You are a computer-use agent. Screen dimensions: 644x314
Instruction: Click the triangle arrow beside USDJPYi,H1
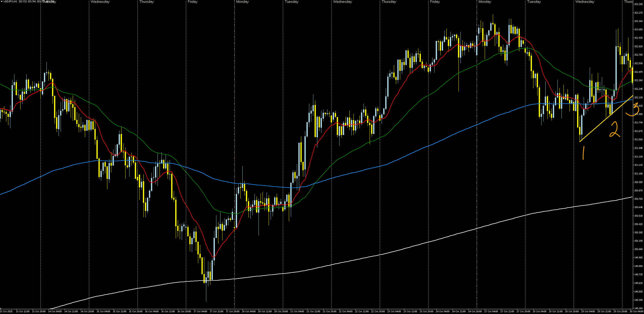click(2, 2)
